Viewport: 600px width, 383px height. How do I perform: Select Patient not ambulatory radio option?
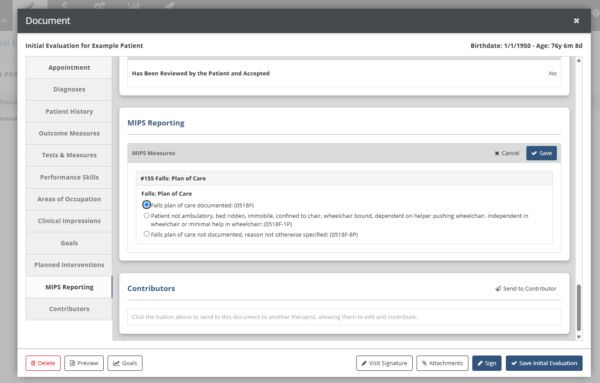point(146,215)
